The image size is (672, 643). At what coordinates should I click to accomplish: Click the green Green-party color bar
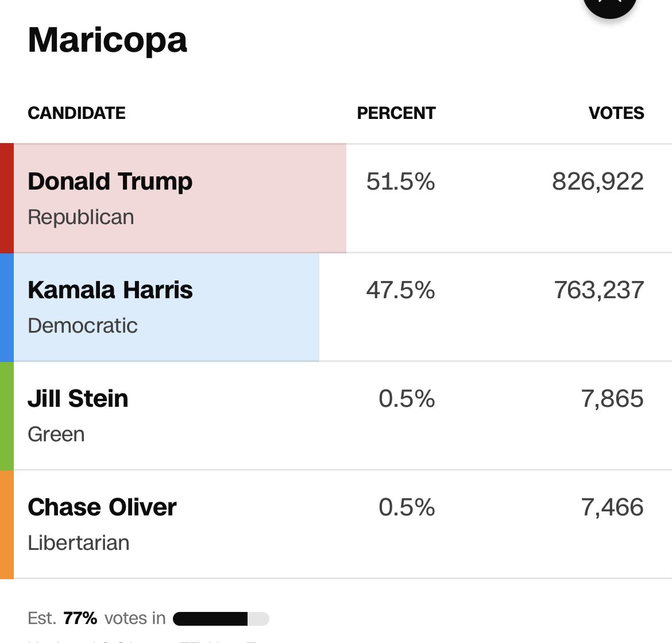tap(6, 415)
